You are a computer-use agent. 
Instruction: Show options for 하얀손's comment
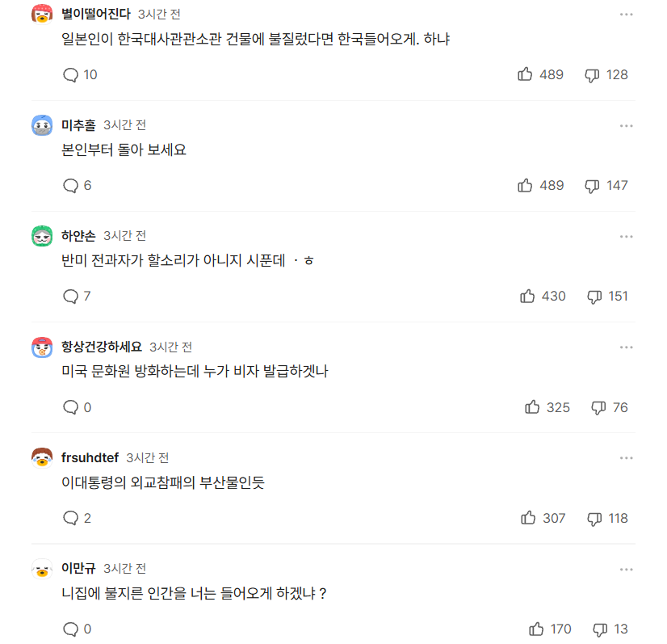[626, 236]
